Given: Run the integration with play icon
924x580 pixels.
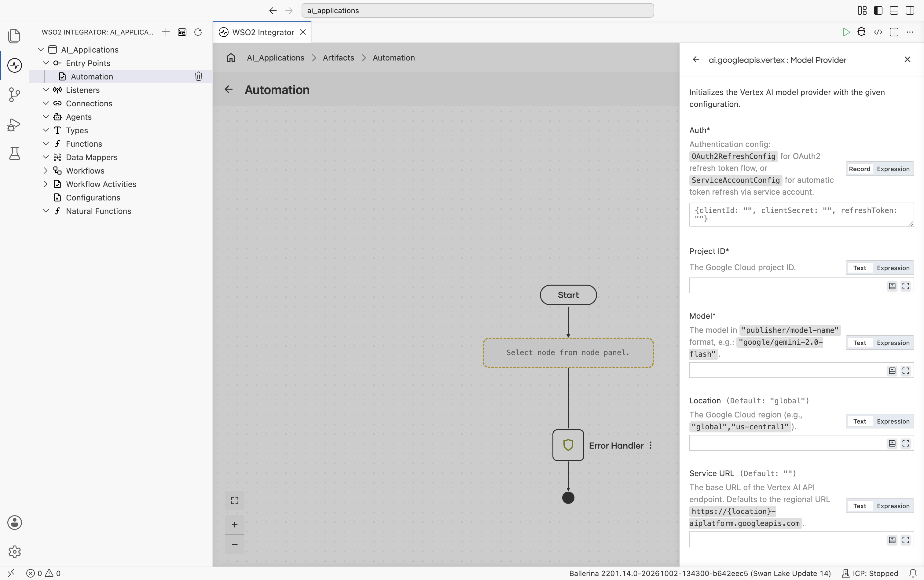Looking at the screenshot, I should 846,32.
